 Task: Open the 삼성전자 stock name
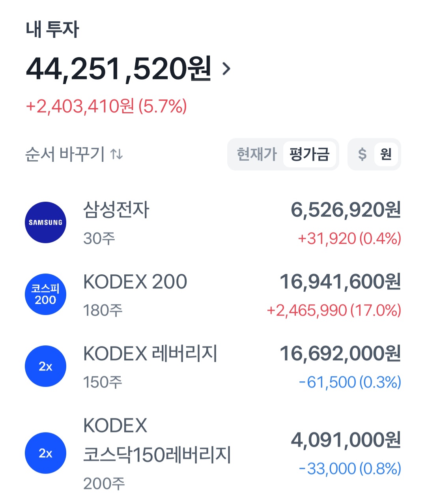point(116,209)
